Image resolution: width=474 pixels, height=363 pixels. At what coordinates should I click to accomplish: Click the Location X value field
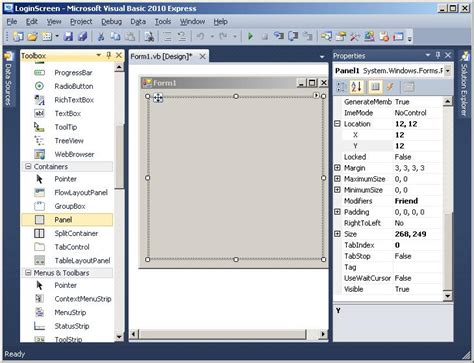418,135
